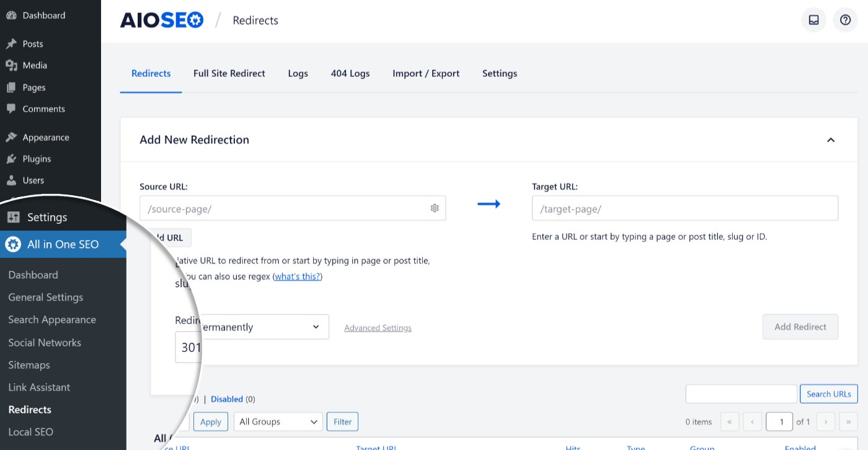The height and width of the screenshot is (450, 868).
Task: Open Link Assistant submenu item
Action: pos(39,387)
